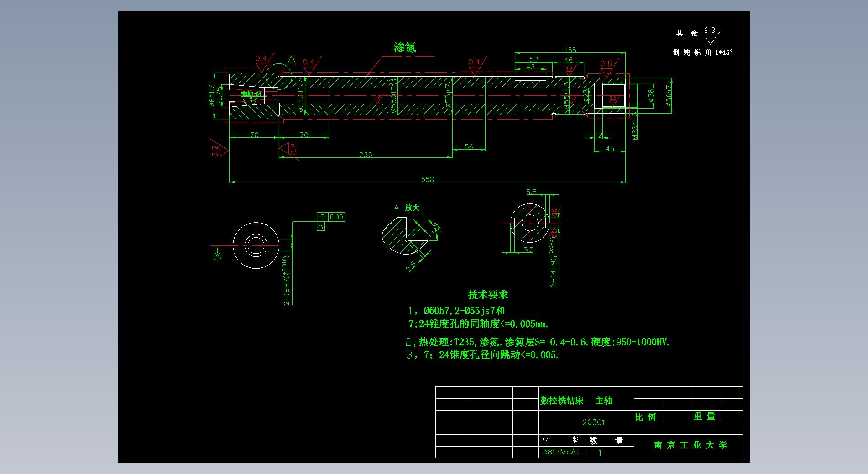Click the 技术要求 heading
This screenshot has width=868, height=474.
(488, 295)
